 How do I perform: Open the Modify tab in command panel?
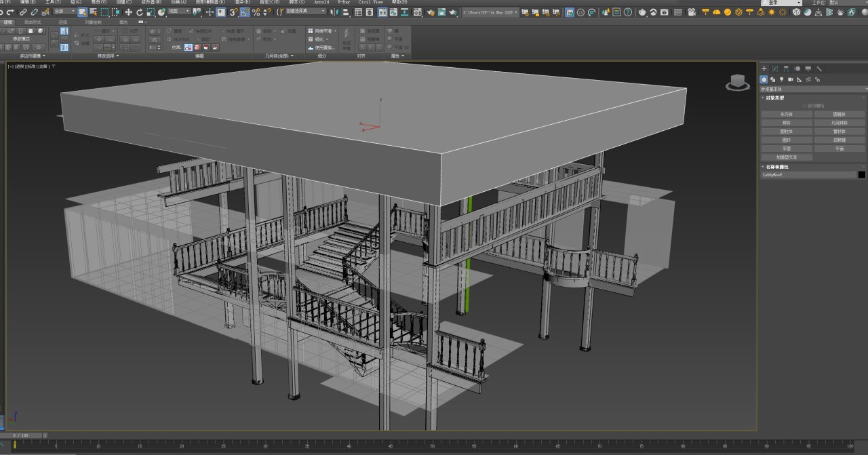pyautogui.click(x=775, y=68)
